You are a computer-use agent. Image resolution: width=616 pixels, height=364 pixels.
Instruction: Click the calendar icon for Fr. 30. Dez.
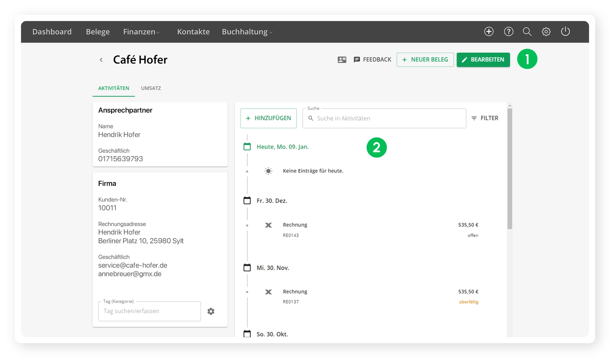[247, 201]
